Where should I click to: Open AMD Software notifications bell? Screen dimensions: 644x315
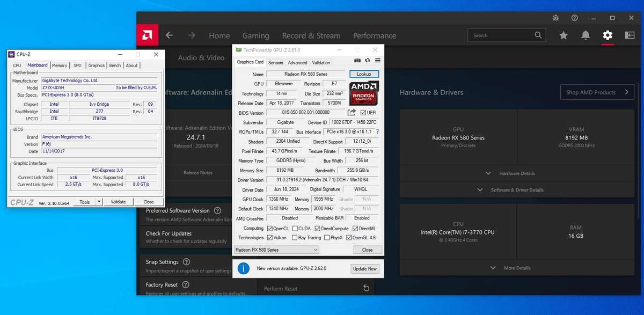pos(586,35)
